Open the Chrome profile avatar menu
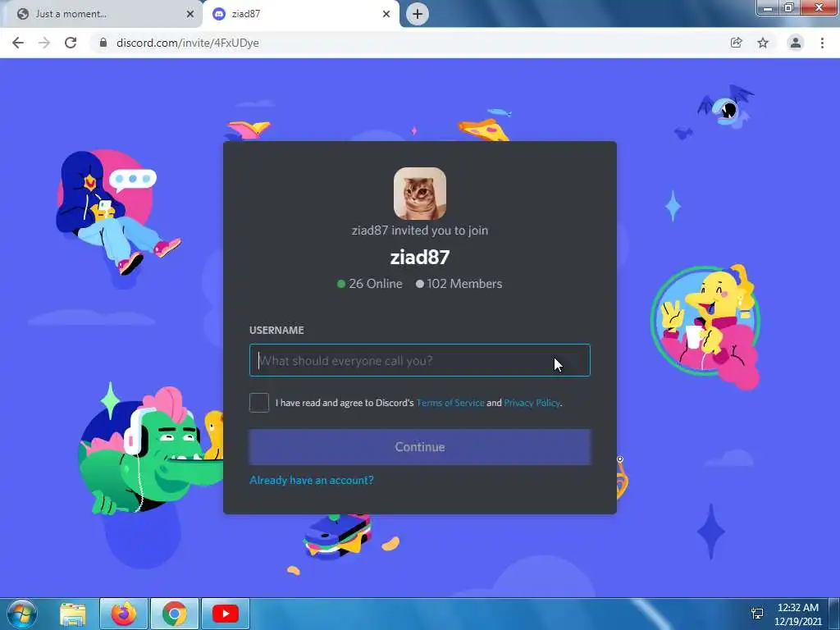Image resolution: width=840 pixels, height=630 pixels. click(796, 43)
